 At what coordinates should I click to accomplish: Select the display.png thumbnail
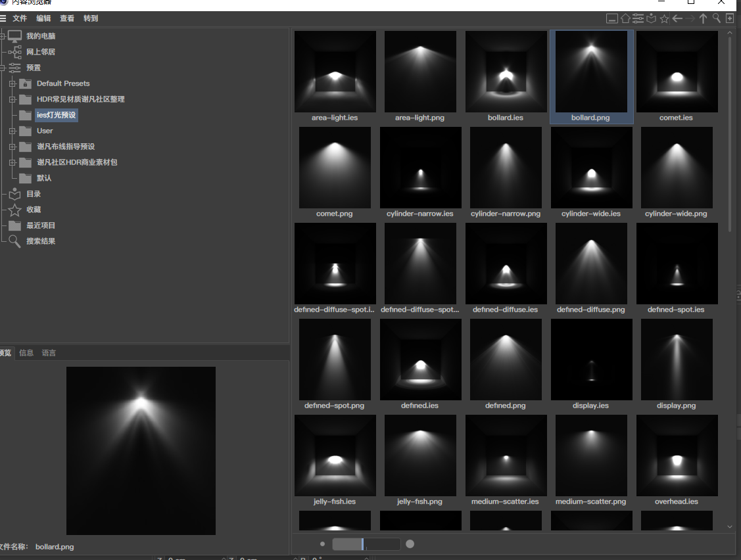point(677,360)
